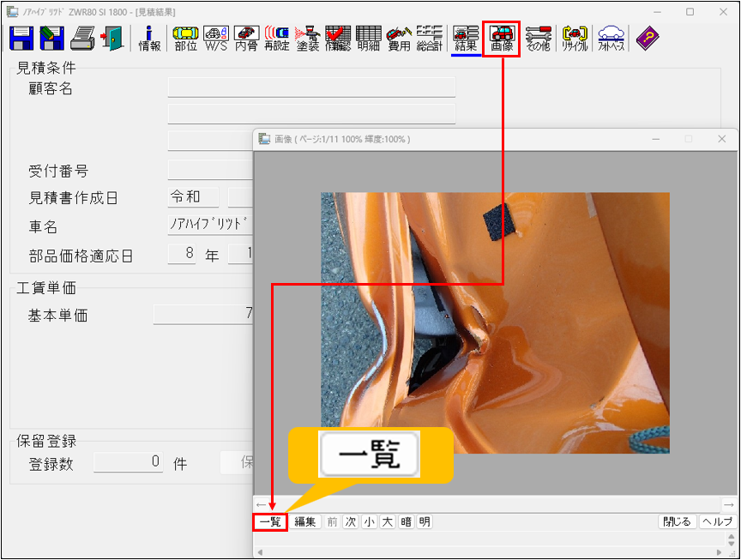
Task: Go to next image with 次
Action: point(351,521)
